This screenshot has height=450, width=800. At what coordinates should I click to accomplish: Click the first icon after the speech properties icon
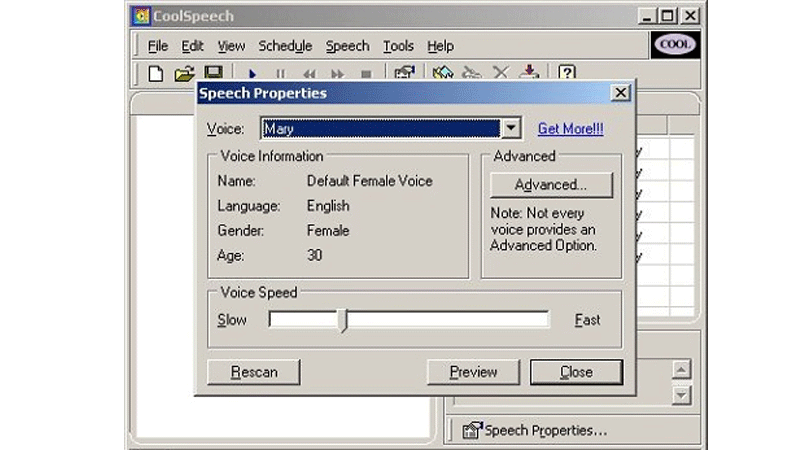click(443, 72)
